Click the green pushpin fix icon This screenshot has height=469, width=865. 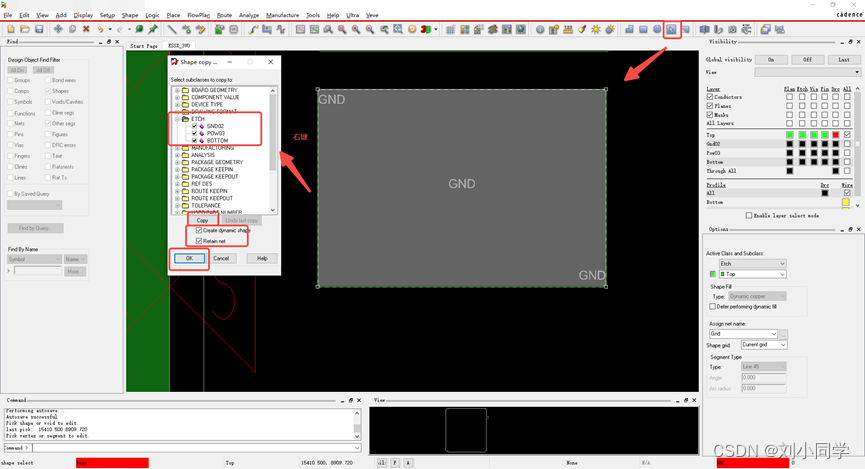153,30
